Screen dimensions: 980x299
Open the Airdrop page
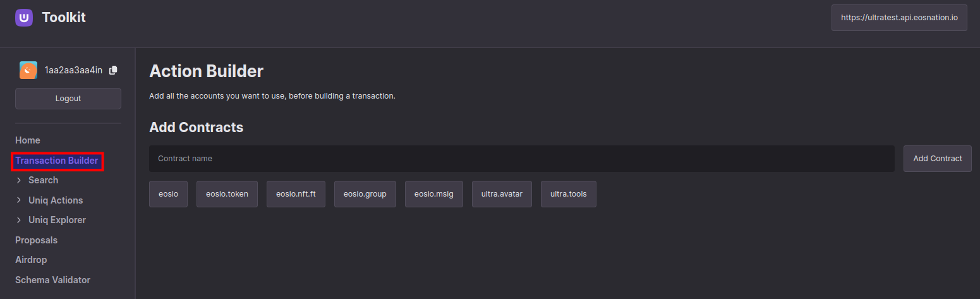pos(31,260)
